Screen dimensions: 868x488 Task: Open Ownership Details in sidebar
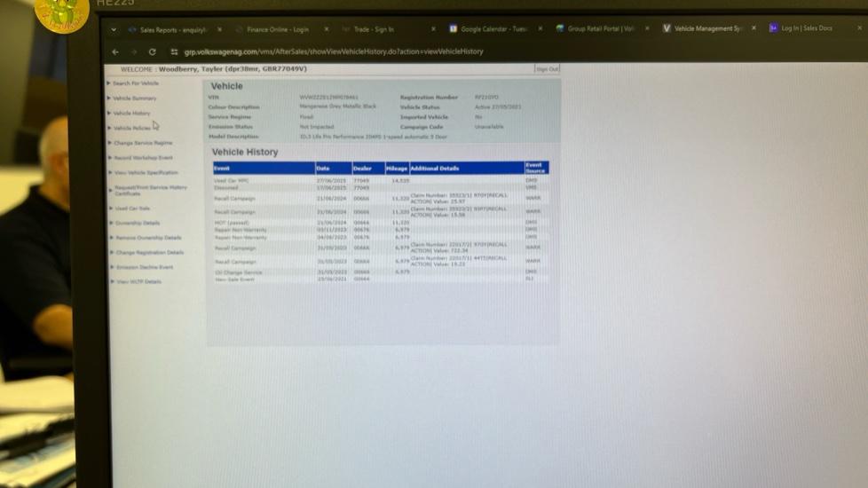(x=138, y=223)
